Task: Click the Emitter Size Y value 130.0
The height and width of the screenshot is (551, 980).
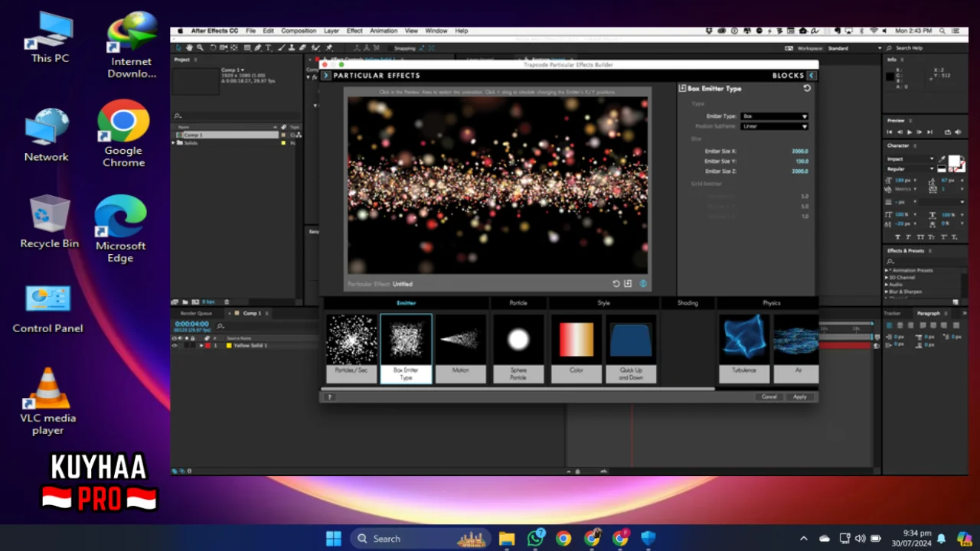Action: 802,161
